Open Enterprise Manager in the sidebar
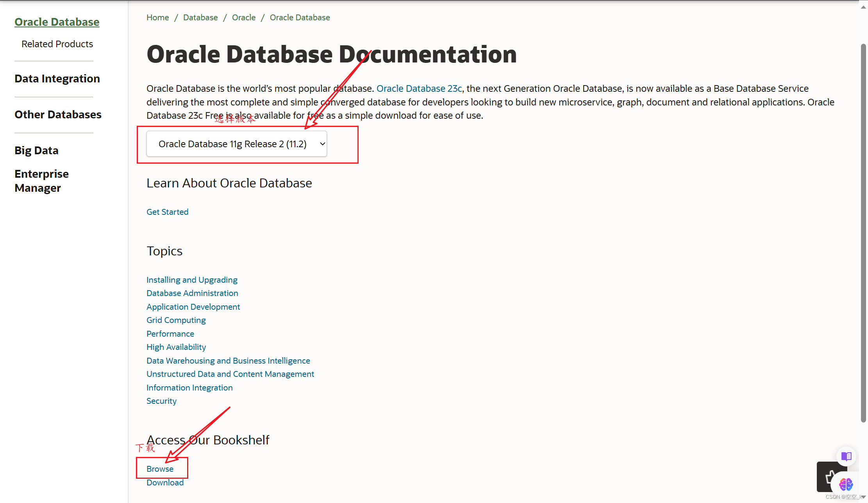Viewport: 868px width, 503px height. point(41,181)
